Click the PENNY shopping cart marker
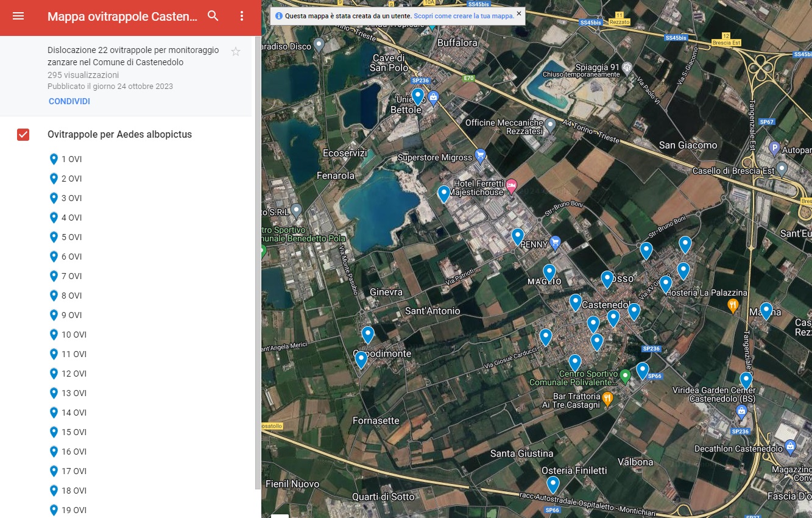The image size is (812, 518). [x=555, y=243]
